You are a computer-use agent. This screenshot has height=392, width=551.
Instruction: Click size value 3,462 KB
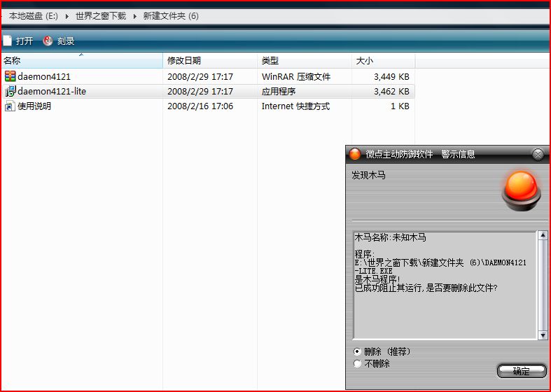point(391,91)
